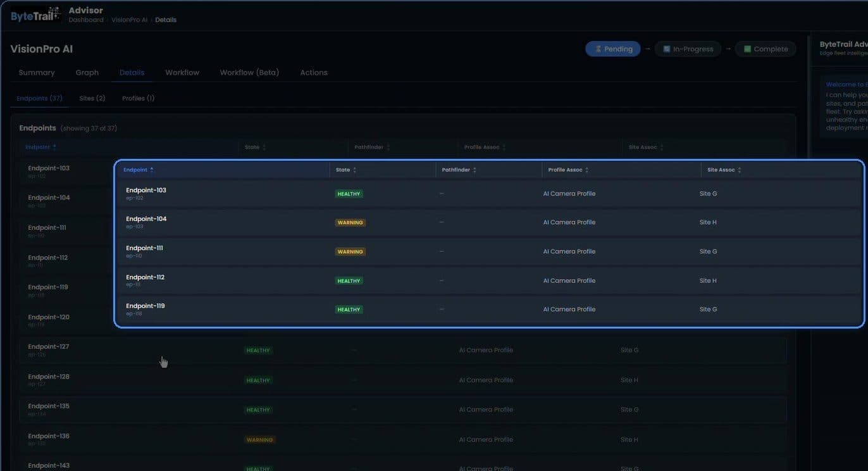Click the "showing 37 of 37" count text
The width and height of the screenshot is (868, 471).
[89, 129]
